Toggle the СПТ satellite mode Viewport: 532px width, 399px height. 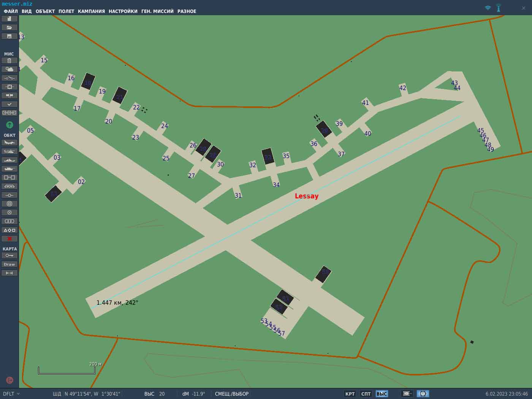click(x=366, y=394)
